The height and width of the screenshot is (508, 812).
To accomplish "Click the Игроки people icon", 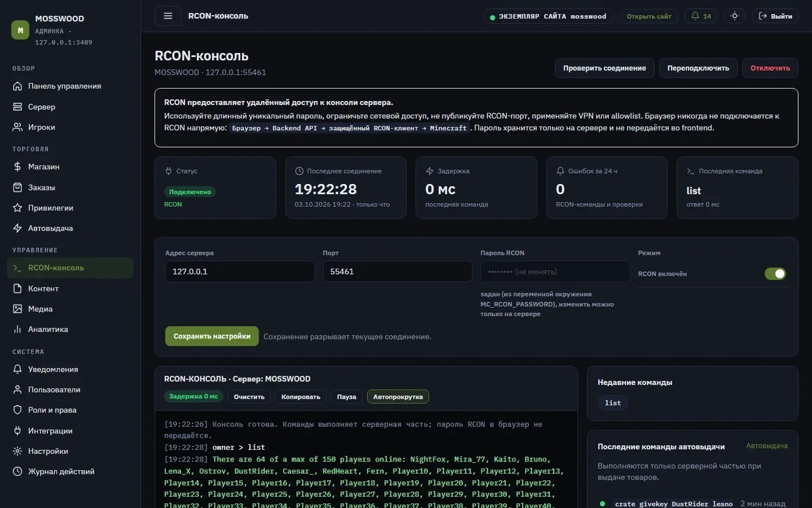I will [x=17, y=127].
